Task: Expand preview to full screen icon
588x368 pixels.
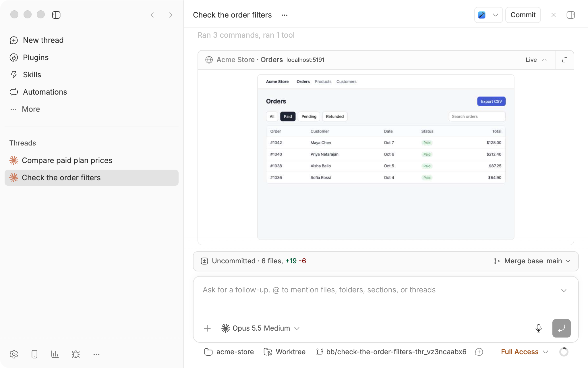Action: tap(565, 60)
